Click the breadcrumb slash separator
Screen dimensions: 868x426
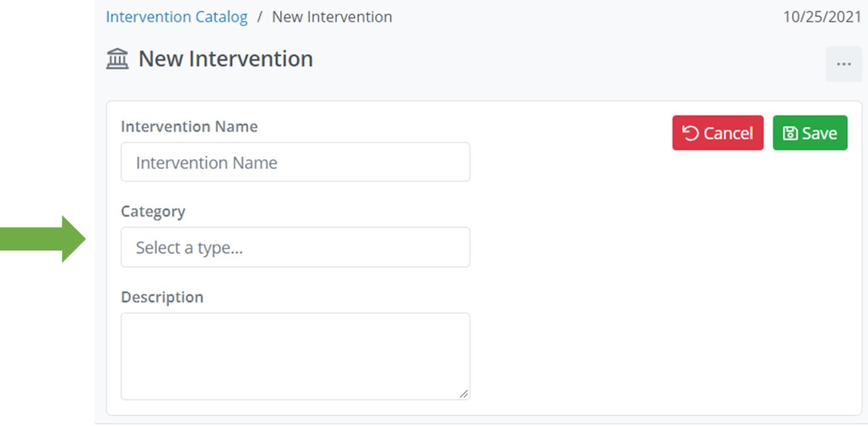coord(260,17)
